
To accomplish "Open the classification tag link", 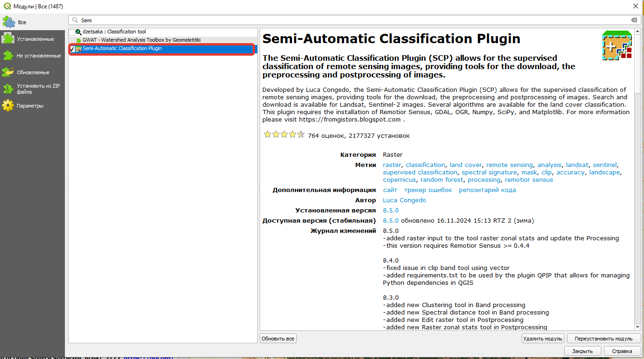I will pyautogui.click(x=425, y=165).
